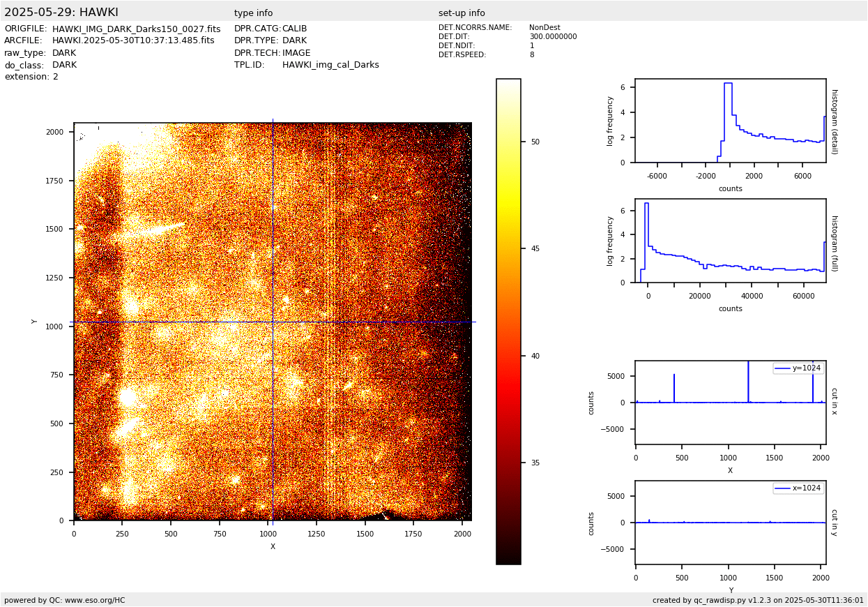Select the DET.DIT value 300.0000000
This screenshot has height=607, width=868.
pyautogui.click(x=553, y=37)
